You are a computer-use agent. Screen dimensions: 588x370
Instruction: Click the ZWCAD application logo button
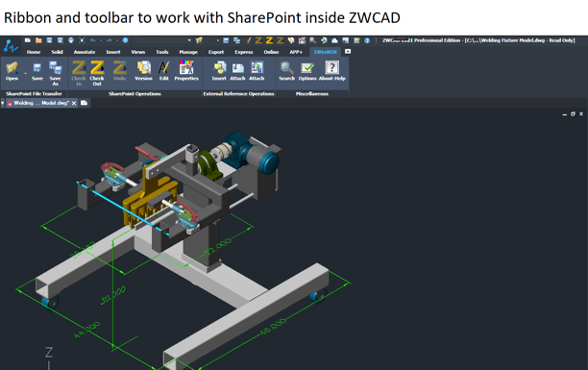click(11, 46)
